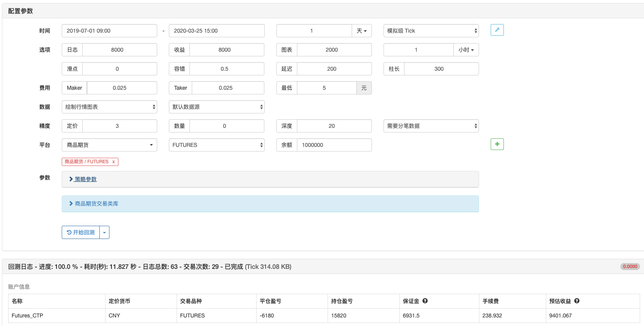Image resolution: width=644 pixels, height=326 pixels.
Task: Remove the 商品期货 / FUTURES tag
Action: pos(113,162)
